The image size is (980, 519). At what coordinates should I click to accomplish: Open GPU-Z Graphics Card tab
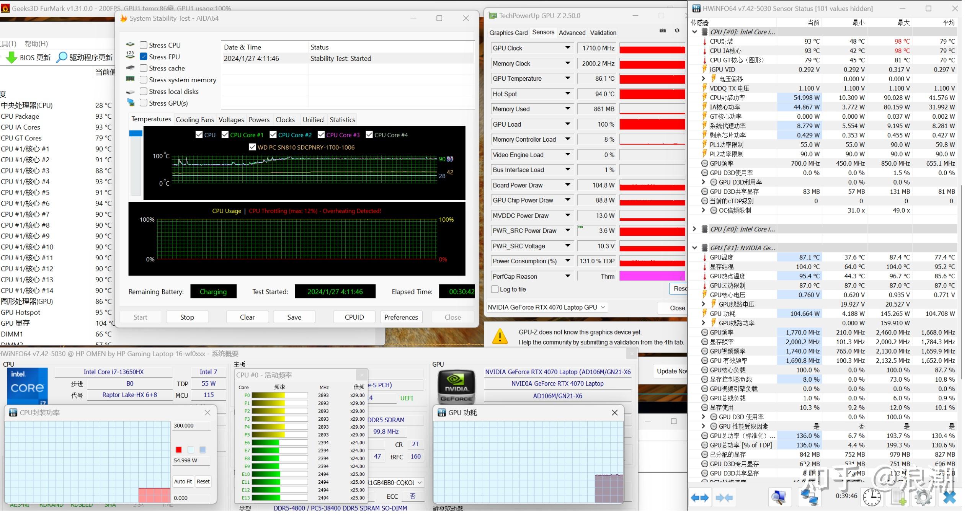click(508, 33)
